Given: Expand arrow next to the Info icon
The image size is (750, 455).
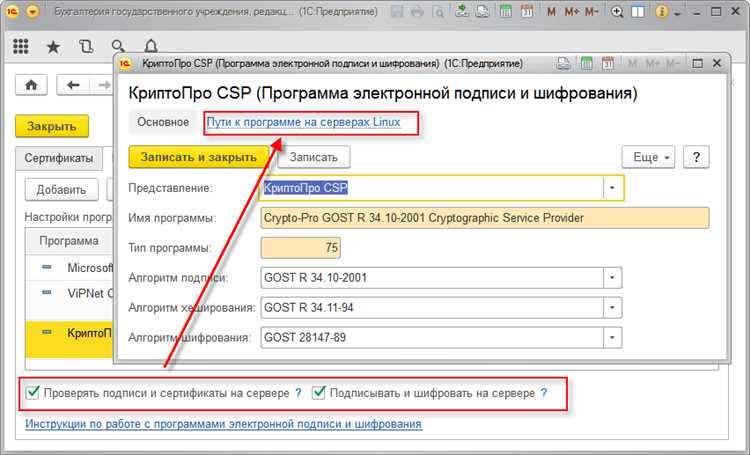Looking at the screenshot, I should pyautogui.click(x=677, y=14).
